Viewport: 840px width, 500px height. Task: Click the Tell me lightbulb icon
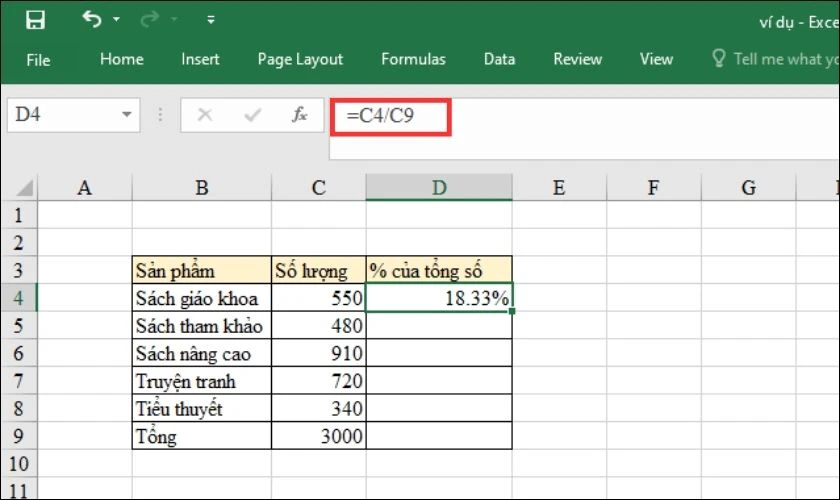tap(719, 58)
